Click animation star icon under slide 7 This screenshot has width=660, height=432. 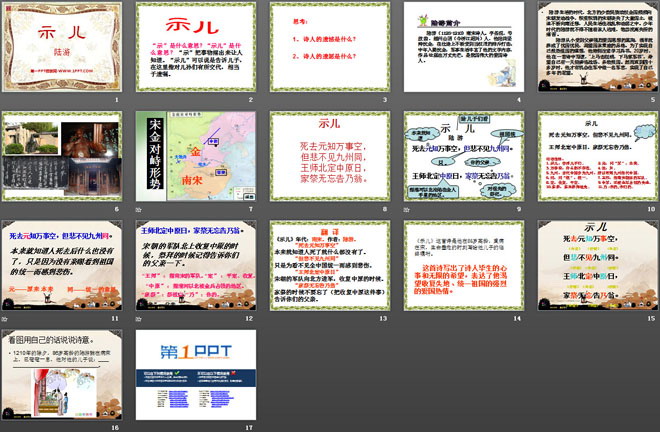click(x=138, y=209)
